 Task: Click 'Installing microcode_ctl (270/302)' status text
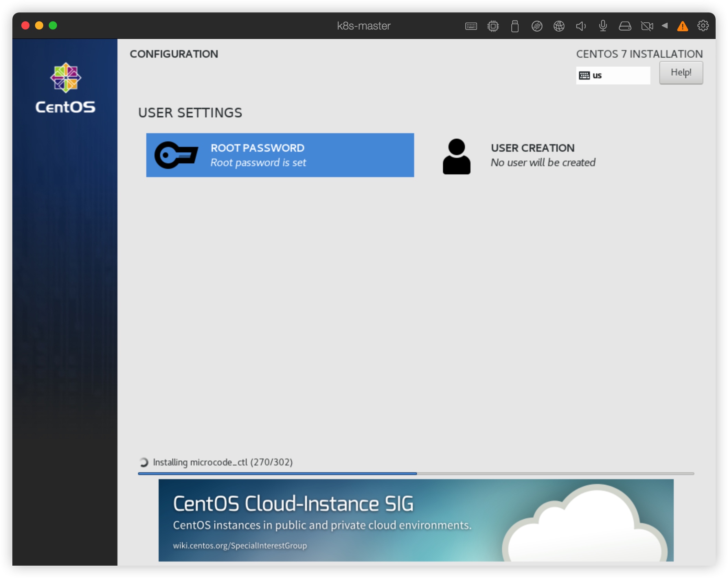pos(223,462)
